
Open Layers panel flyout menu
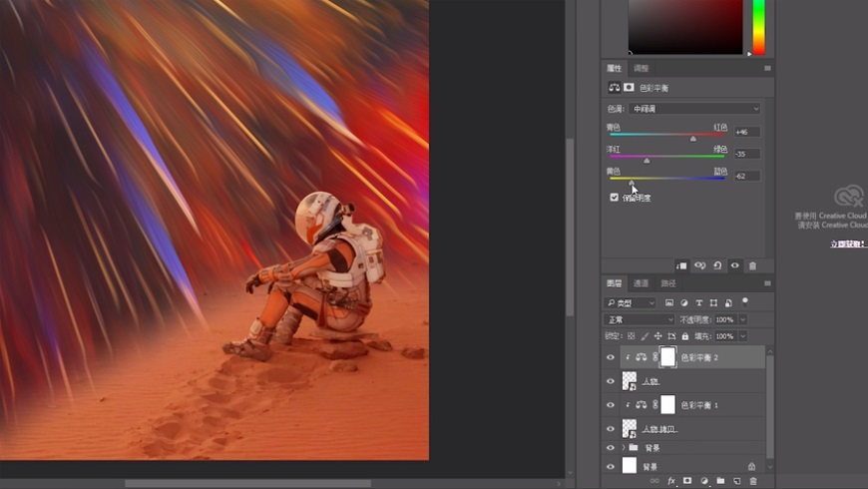pos(767,283)
